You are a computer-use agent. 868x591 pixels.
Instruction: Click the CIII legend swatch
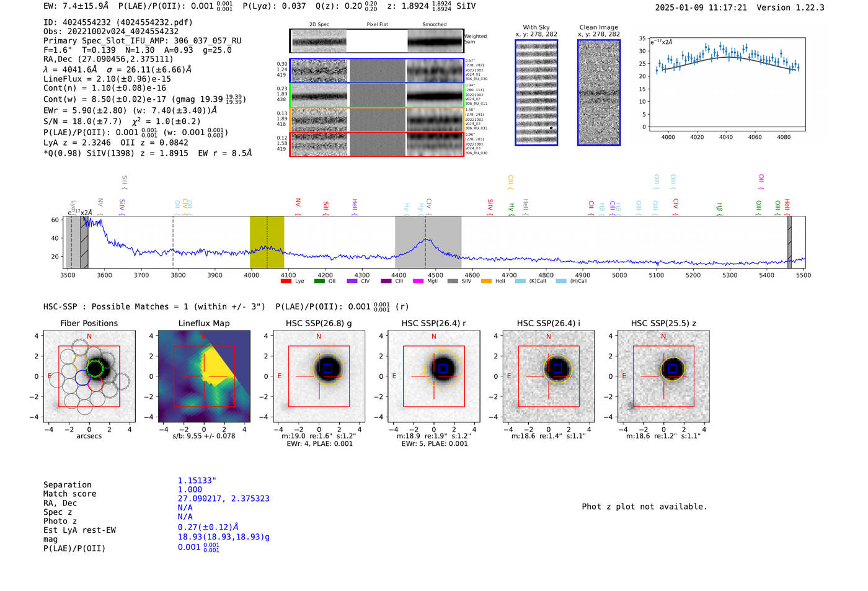(386, 281)
